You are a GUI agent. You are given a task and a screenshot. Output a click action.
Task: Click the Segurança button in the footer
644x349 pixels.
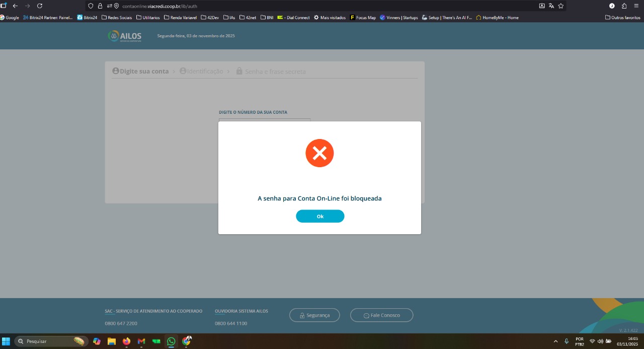tap(314, 315)
